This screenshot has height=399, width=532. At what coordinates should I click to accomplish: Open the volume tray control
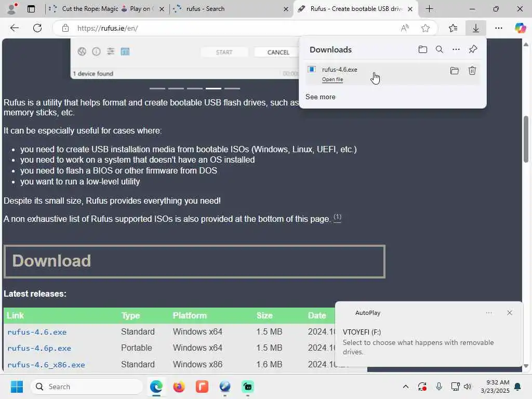tap(467, 387)
